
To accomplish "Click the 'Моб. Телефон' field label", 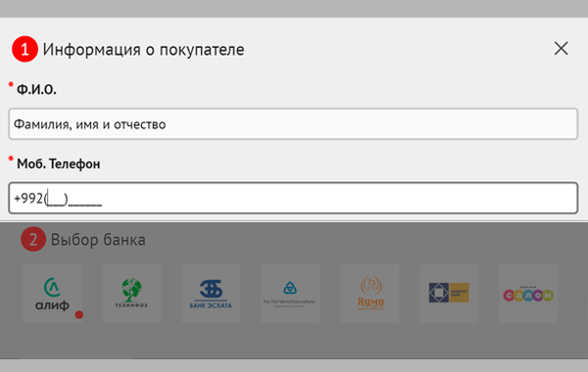I will (x=59, y=163).
